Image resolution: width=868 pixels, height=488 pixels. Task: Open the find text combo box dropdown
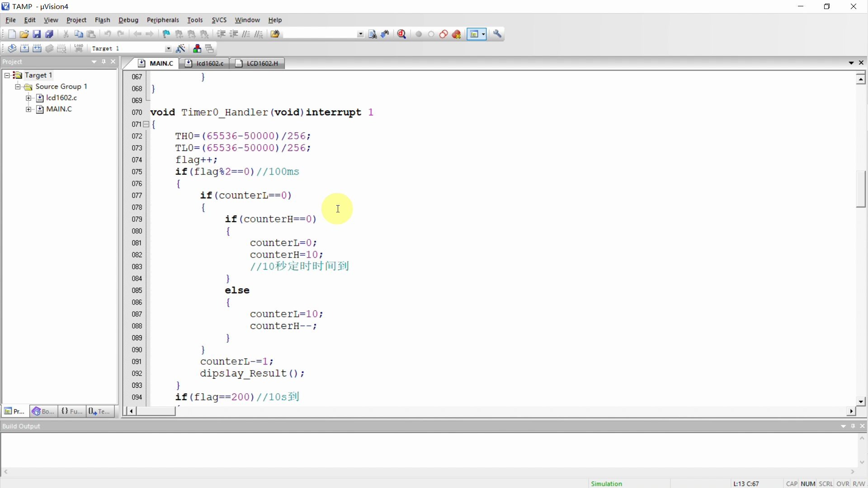pyautogui.click(x=360, y=34)
